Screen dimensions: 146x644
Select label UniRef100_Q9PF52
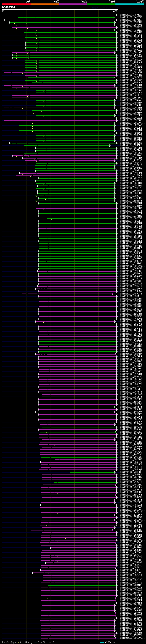(x=131, y=613)
